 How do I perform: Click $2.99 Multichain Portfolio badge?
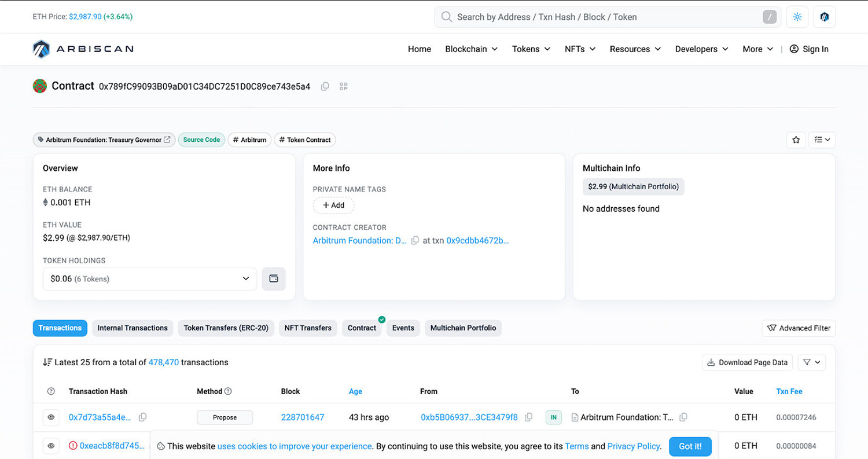click(634, 187)
